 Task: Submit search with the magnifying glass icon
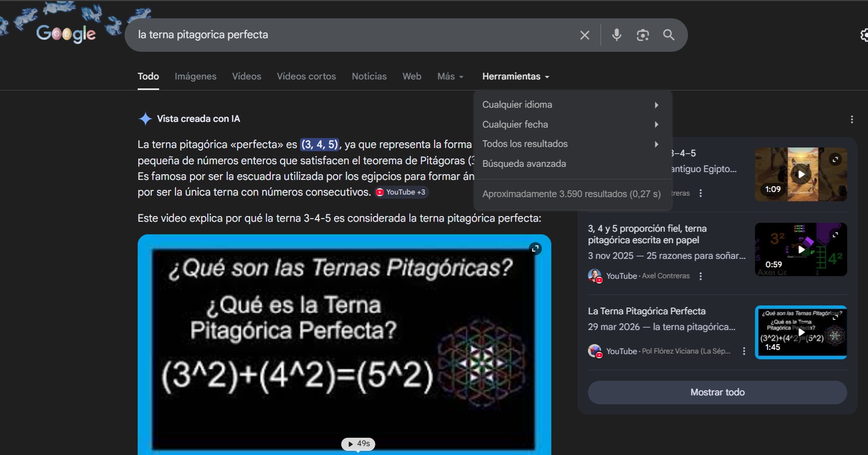[x=669, y=35]
